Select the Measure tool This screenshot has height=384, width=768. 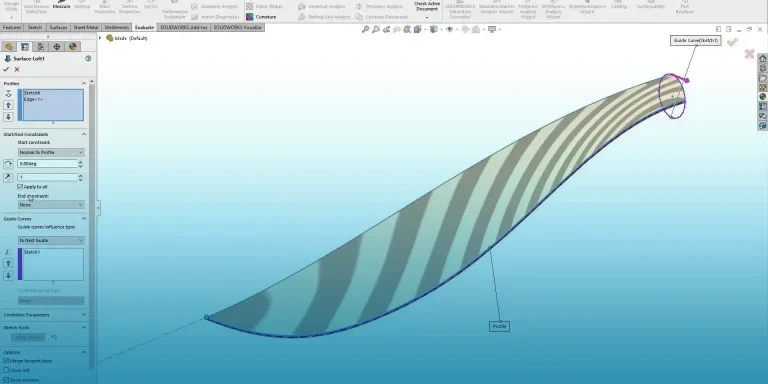61,5
